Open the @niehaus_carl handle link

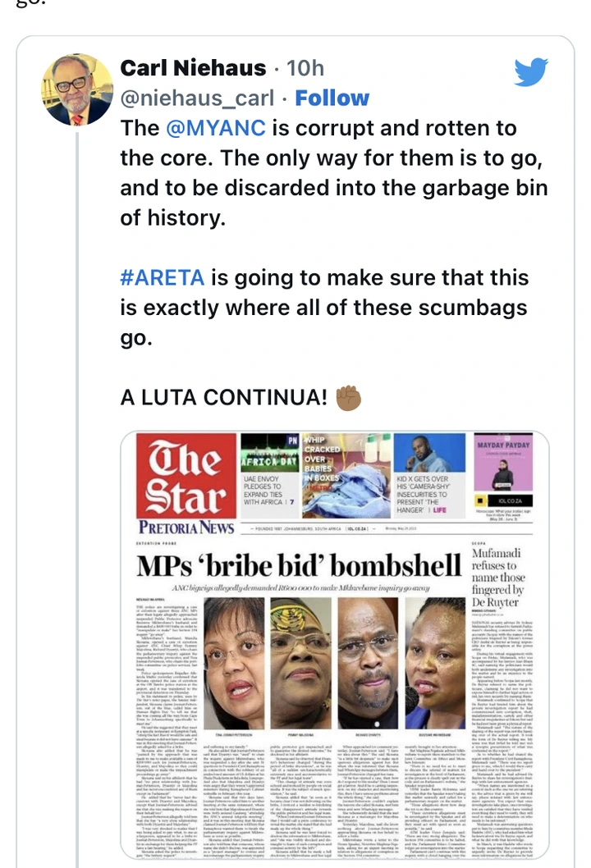pyautogui.click(x=197, y=98)
